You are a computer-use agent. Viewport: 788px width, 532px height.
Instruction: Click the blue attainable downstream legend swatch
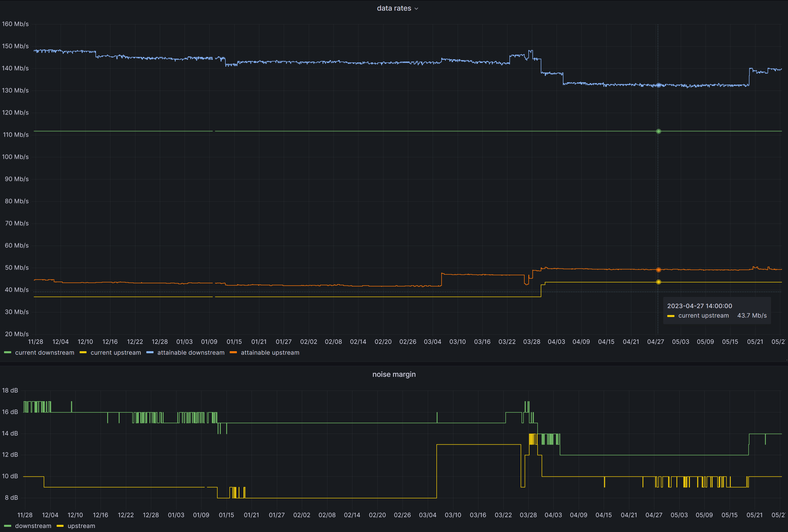click(150, 353)
